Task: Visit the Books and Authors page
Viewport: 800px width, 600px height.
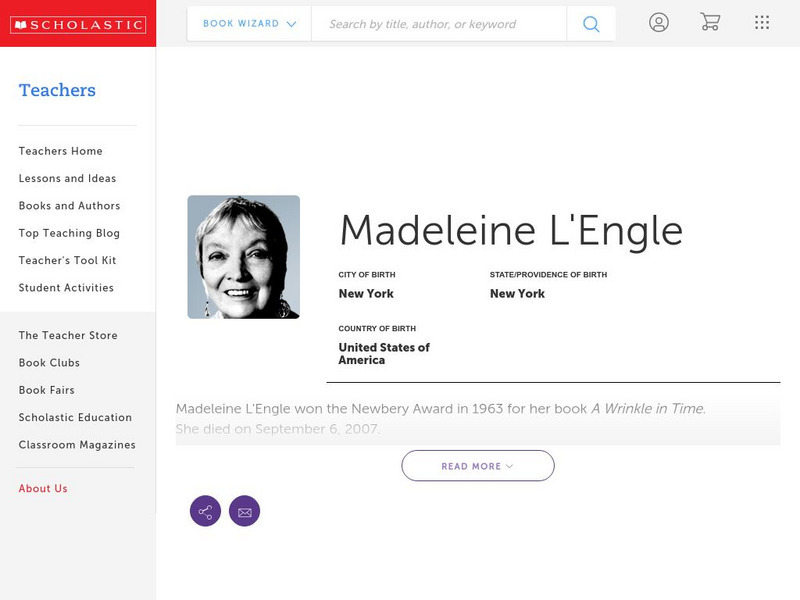Action: (68, 206)
